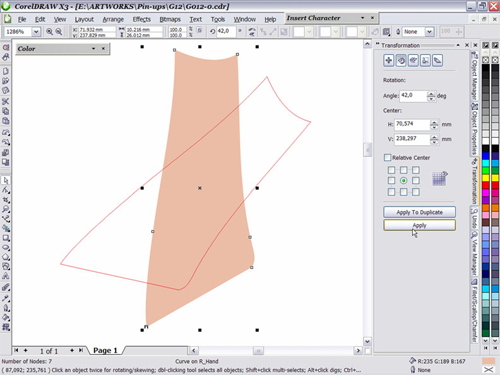Screen dimensions: 500x375
Task: Select the Rectangle tool in toolbox
Action: click(6, 238)
